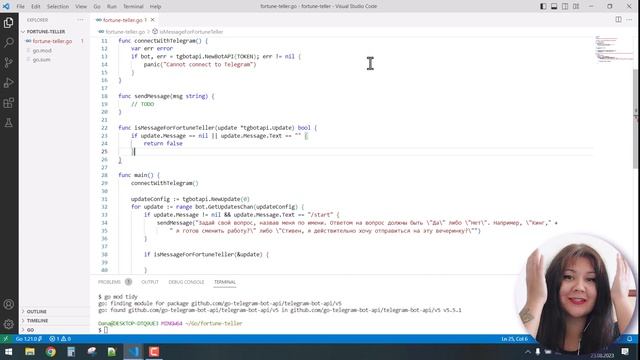Open go.mod in the Explorer tree
The width and height of the screenshot is (640, 360).
pos(42,51)
